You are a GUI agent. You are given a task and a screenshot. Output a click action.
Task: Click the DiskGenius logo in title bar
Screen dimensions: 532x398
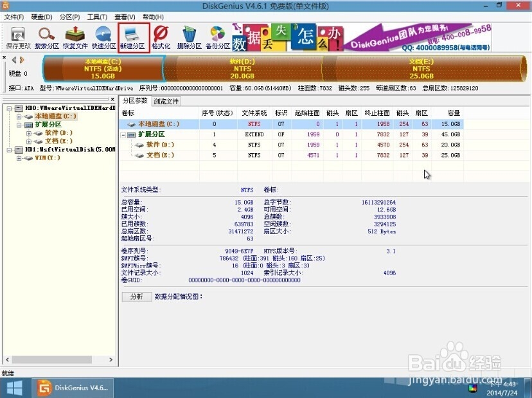6,5
